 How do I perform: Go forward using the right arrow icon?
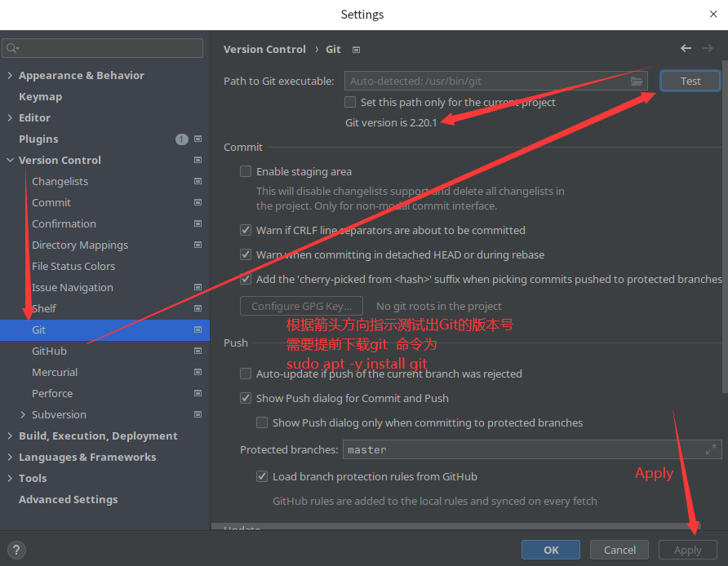click(x=708, y=48)
